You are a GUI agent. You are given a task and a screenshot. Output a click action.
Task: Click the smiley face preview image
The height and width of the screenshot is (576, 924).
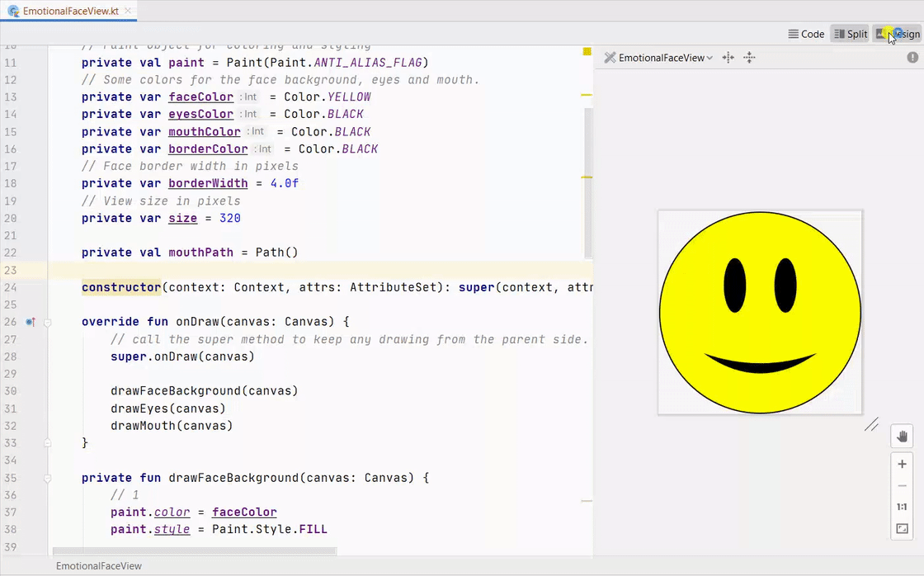pyautogui.click(x=760, y=312)
